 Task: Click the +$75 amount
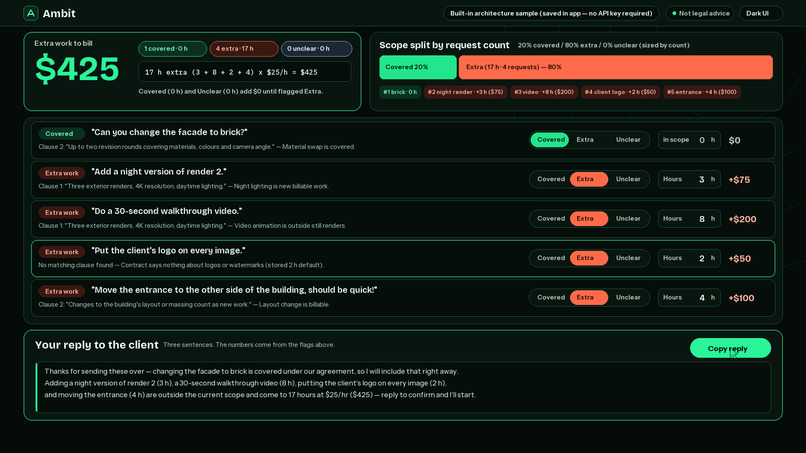point(739,179)
